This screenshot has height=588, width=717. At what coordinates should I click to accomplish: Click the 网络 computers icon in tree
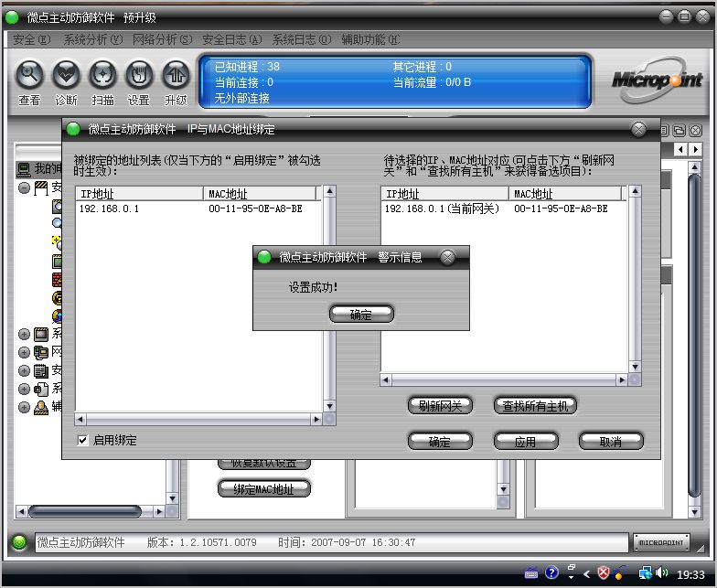click(x=41, y=353)
